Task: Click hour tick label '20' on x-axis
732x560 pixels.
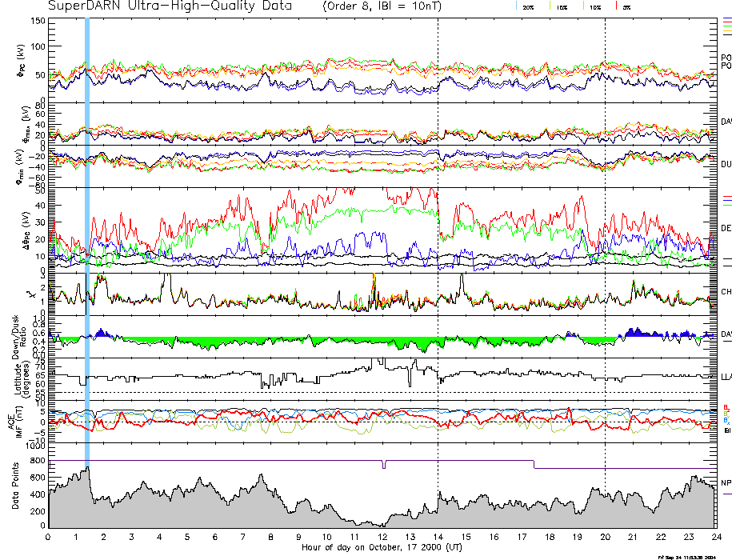Action: [x=606, y=537]
